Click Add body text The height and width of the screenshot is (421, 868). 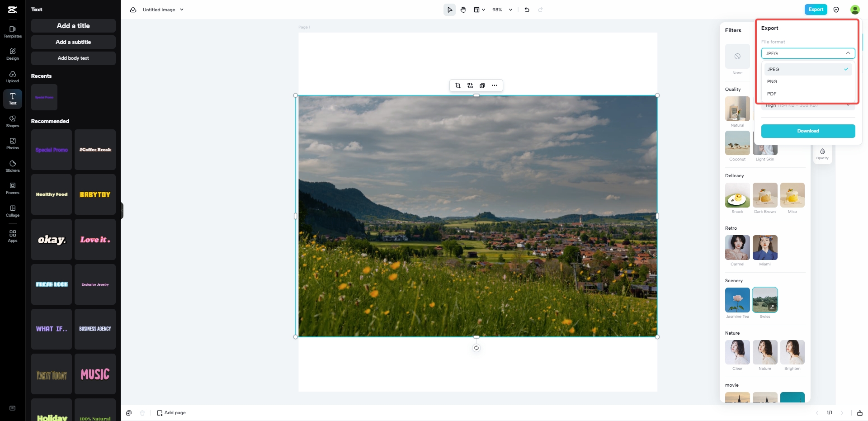pos(73,58)
